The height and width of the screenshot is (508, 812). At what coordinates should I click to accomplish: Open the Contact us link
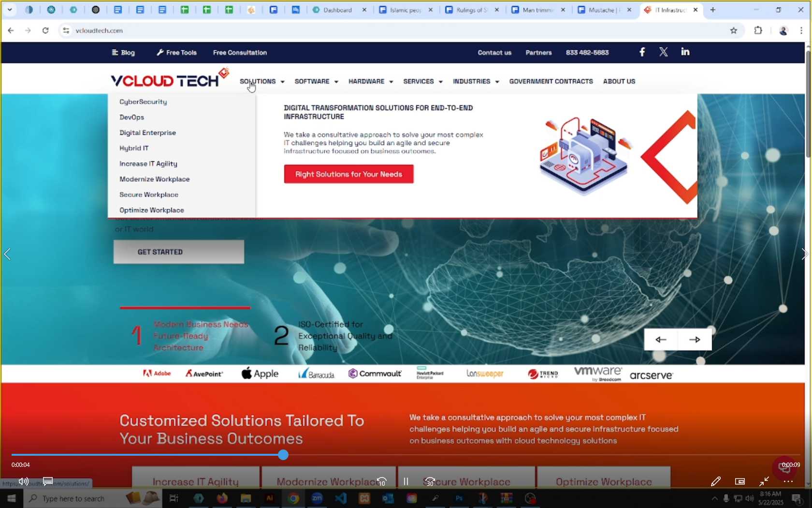coord(494,52)
